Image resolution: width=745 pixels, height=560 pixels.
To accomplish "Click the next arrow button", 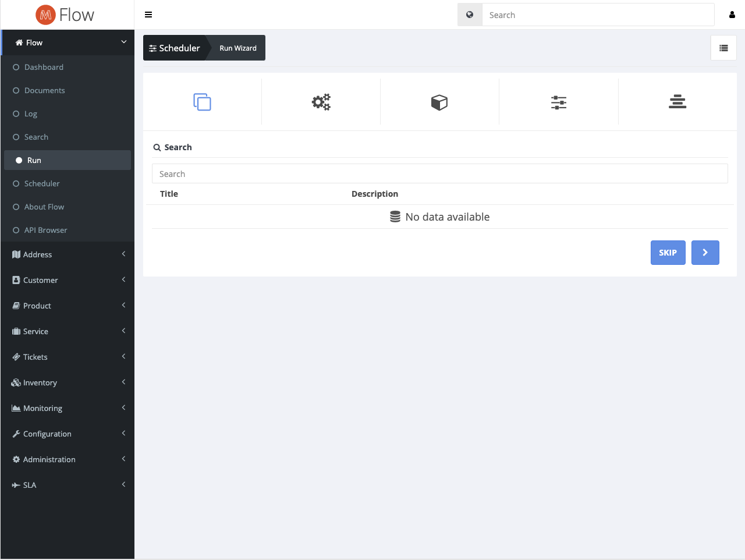I will pyautogui.click(x=705, y=253).
